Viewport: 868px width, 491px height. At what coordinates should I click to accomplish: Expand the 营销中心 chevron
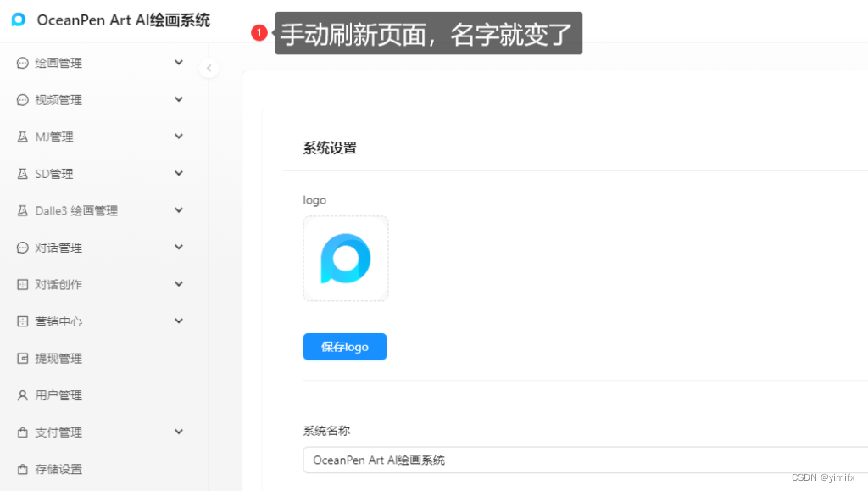tap(178, 321)
